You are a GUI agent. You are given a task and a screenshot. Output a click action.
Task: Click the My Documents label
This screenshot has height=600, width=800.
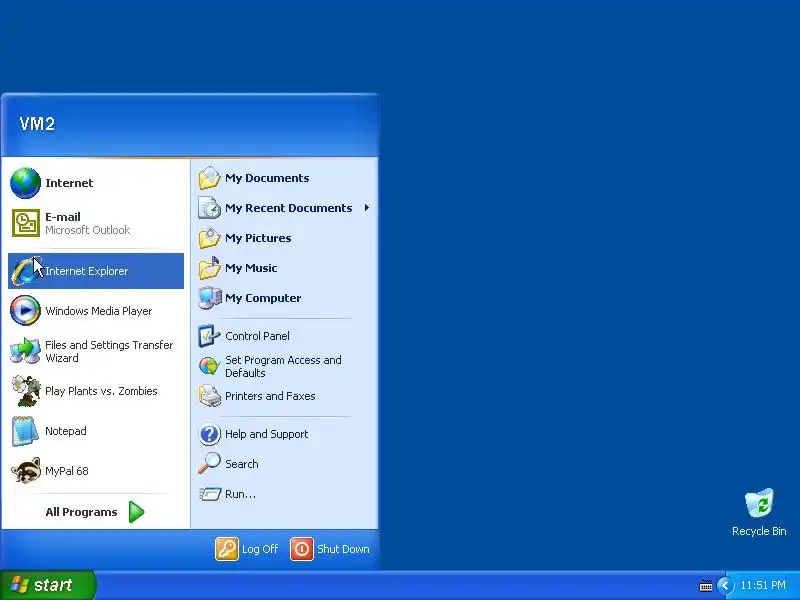tap(267, 178)
